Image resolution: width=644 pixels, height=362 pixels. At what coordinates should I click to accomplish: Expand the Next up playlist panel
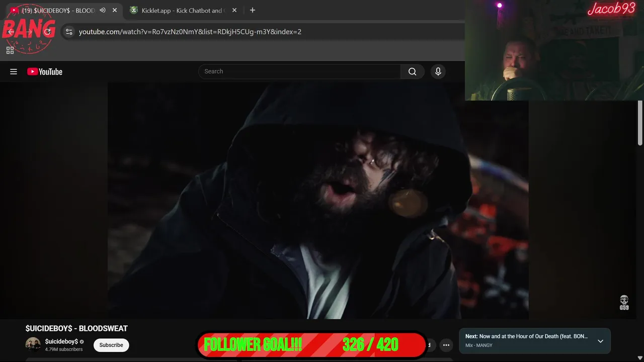click(600, 341)
